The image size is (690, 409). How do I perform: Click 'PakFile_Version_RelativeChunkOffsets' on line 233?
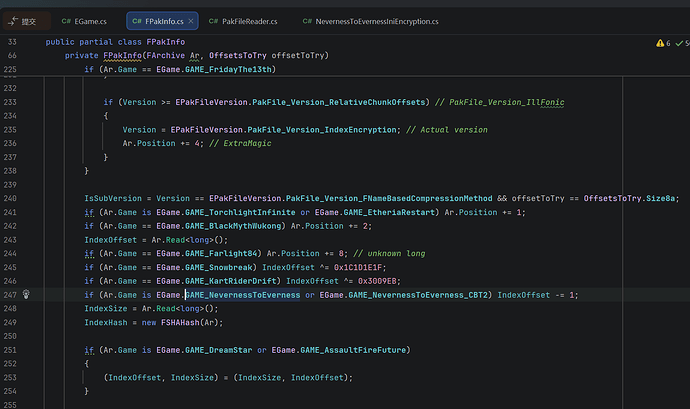click(x=338, y=102)
